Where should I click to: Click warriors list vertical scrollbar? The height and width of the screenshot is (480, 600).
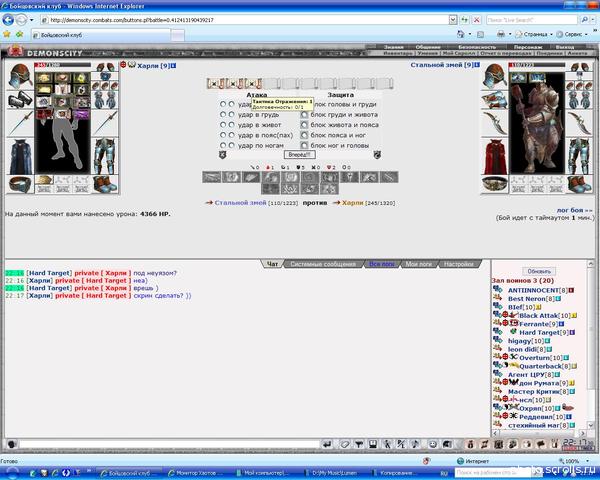[590, 344]
